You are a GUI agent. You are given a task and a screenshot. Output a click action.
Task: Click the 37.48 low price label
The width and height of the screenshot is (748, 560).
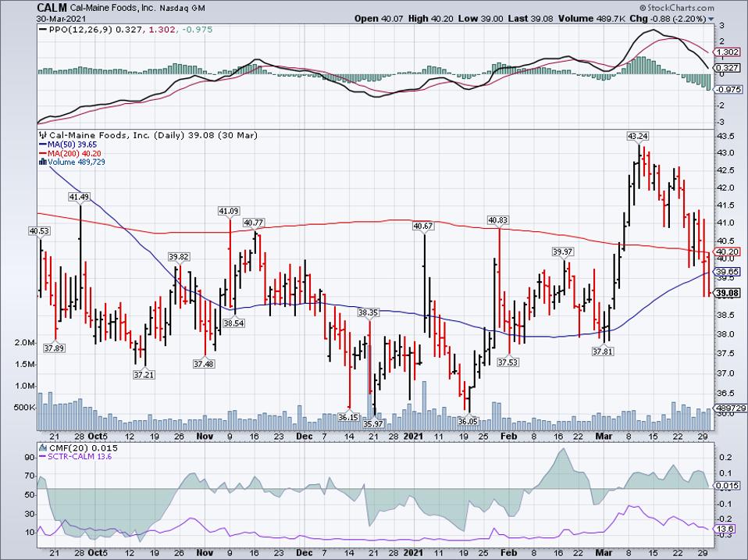tap(204, 364)
